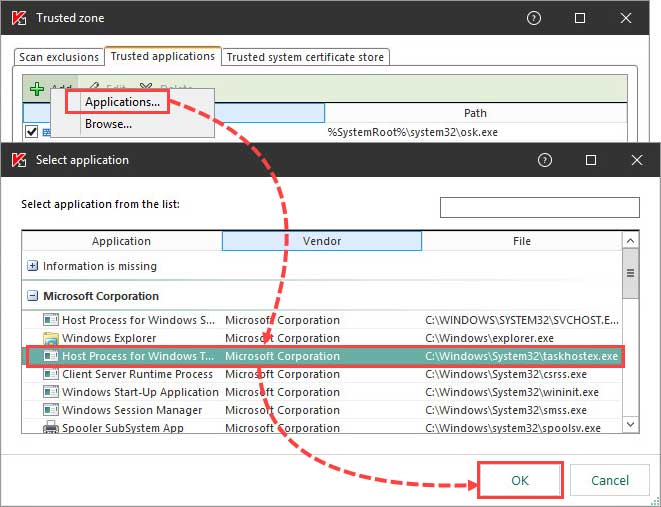Click the Kaspersky logo in Trusted zone title bar
Screen dimensions: 661x507
coord(19,18)
